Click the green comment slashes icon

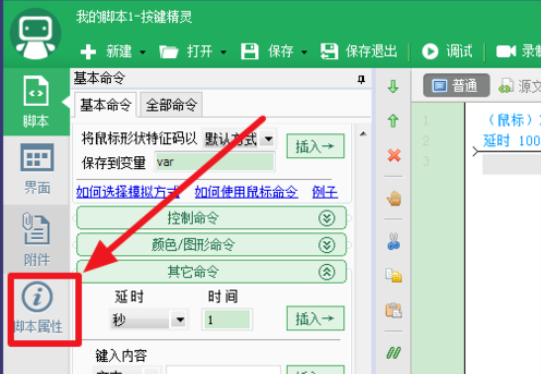pos(394,353)
